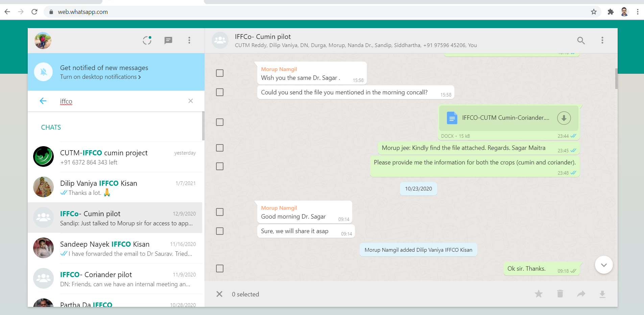Open the left panel three-dot menu
This screenshot has height=315, width=644.
point(189,40)
